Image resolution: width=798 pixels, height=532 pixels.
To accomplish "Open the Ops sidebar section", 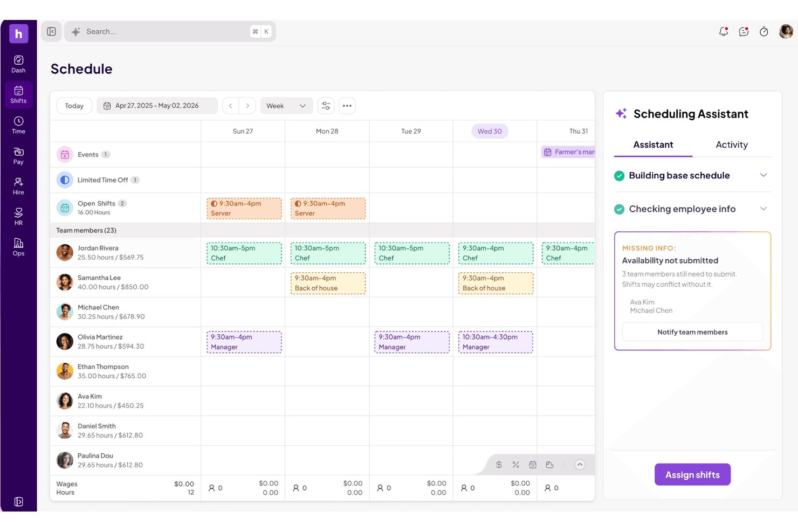I will pyautogui.click(x=18, y=247).
